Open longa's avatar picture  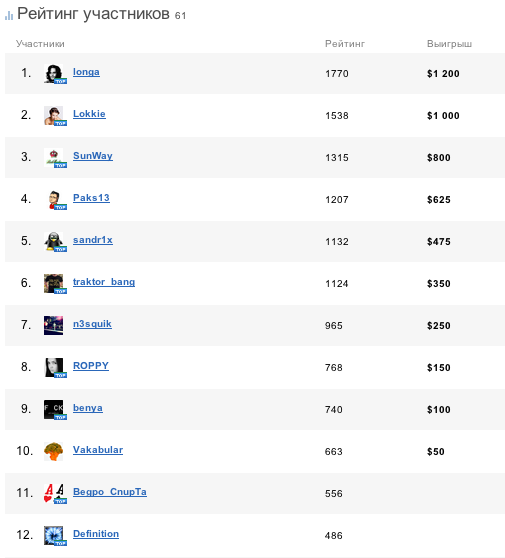(54, 74)
